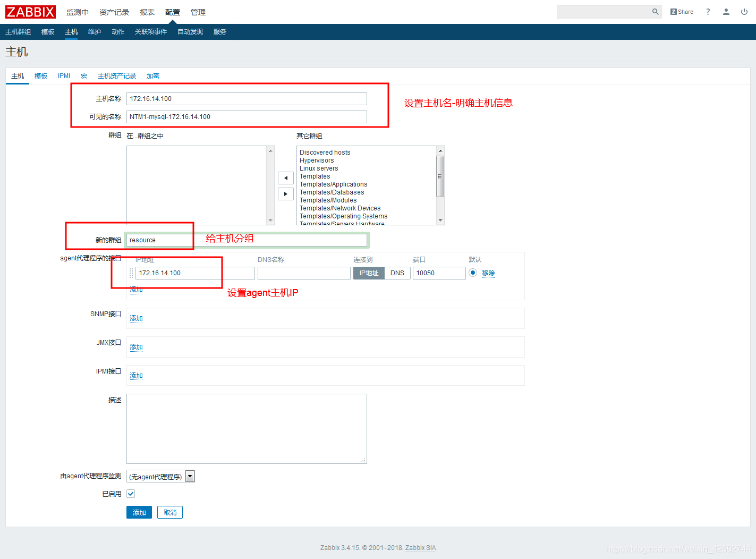Open the Zabbix SIA footer link
The image size is (756, 559).
click(420, 548)
